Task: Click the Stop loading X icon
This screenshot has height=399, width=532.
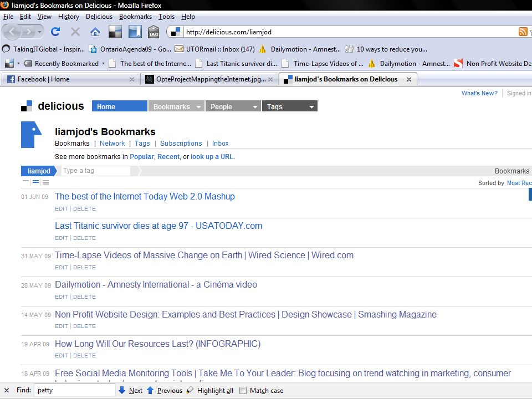Action: (75, 32)
